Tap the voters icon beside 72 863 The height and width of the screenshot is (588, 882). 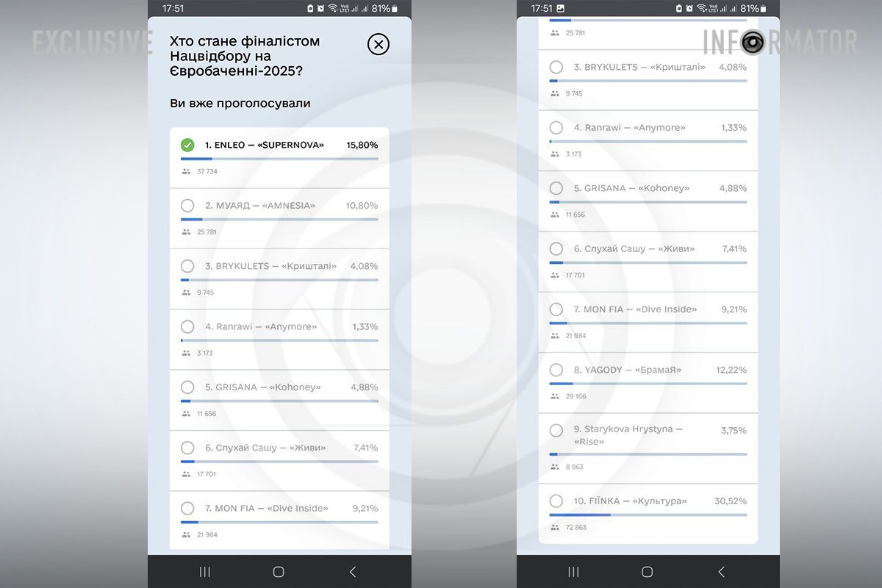(554, 528)
